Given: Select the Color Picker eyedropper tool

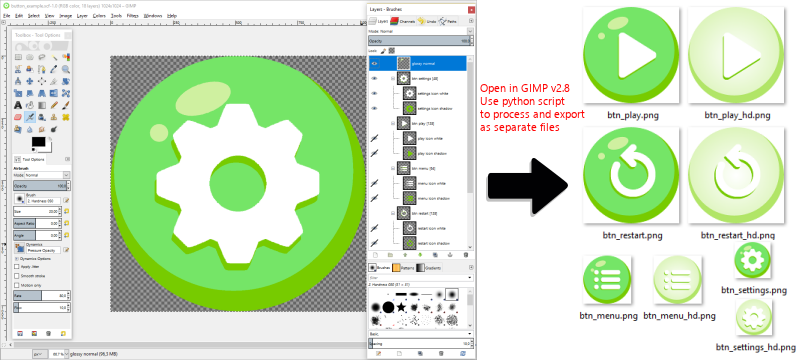Looking at the screenshot, I should (54, 69).
